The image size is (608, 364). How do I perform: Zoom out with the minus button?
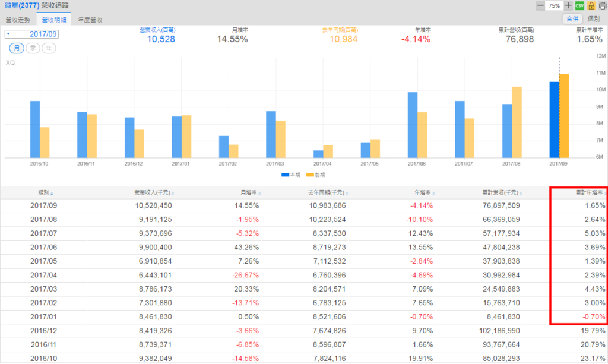click(x=540, y=6)
